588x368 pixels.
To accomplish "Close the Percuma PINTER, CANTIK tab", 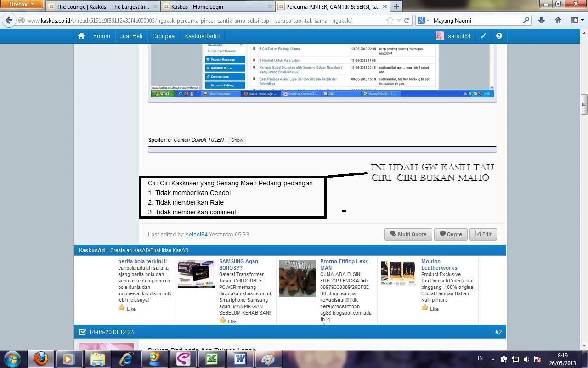I will (385, 6).
